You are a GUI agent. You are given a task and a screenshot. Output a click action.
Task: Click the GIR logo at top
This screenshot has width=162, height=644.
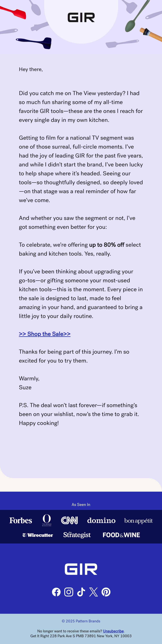(81, 18)
